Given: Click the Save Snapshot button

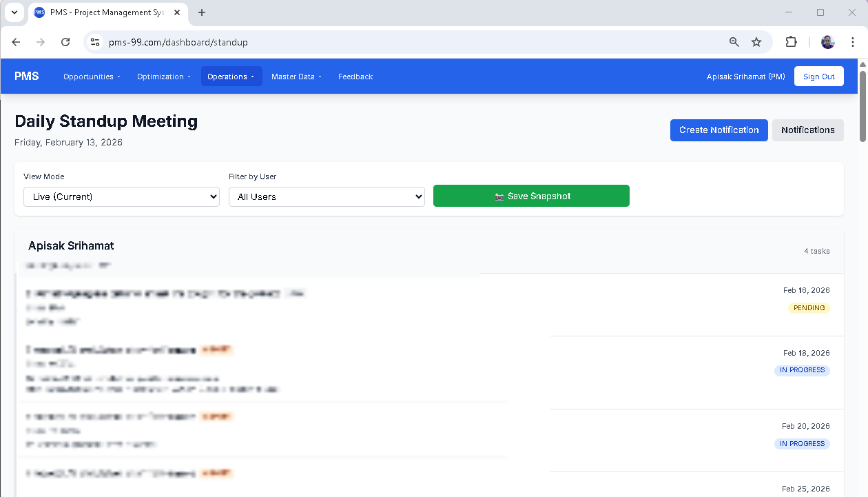Looking at the screenshot, I should pyautogui.click(x=531, y=196).
